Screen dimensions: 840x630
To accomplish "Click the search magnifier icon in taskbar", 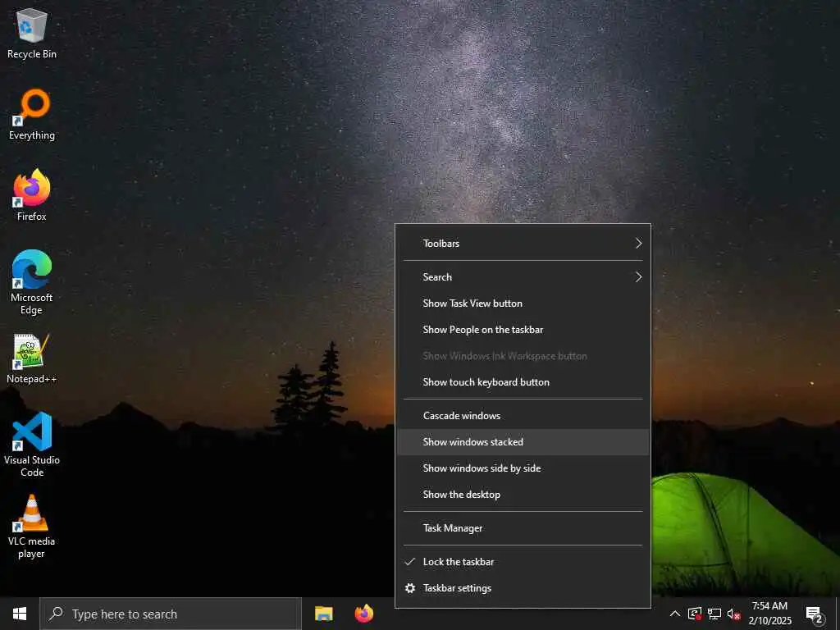I will pyautogui.click(x=56, y=614).
